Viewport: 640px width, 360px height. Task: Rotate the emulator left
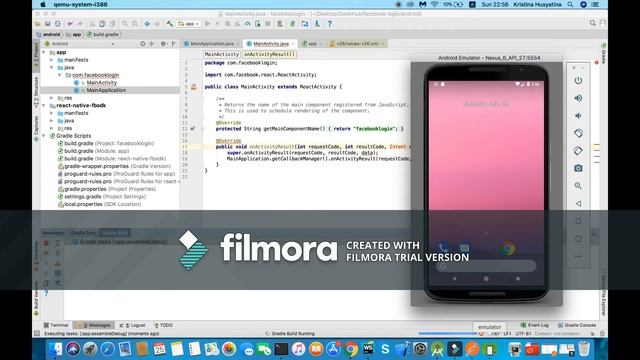(x=578, y=133)
